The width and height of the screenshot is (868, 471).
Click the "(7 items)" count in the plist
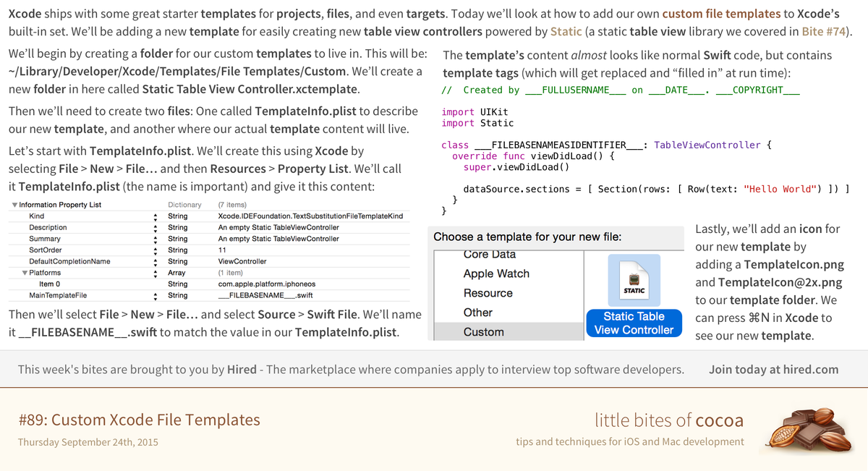coord(232,205)
